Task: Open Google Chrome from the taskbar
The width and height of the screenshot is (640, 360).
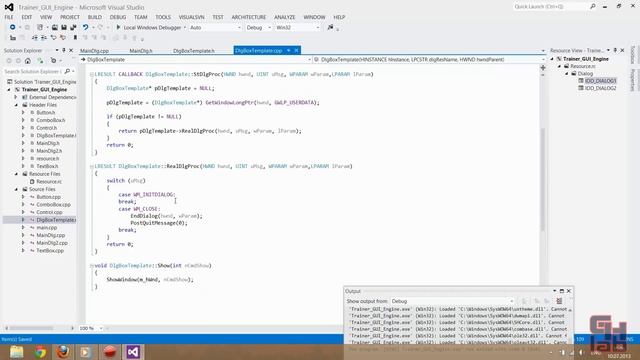Action: [40, 352]
